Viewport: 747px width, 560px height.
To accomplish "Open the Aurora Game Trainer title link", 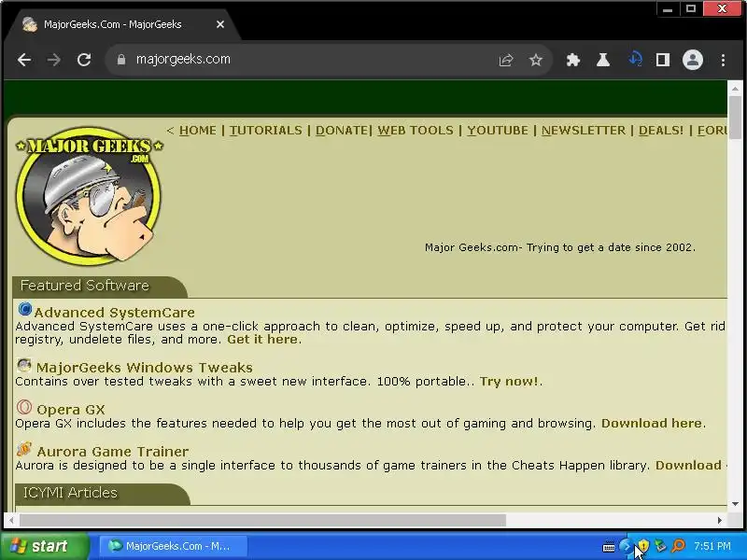I will pos(112,452).
